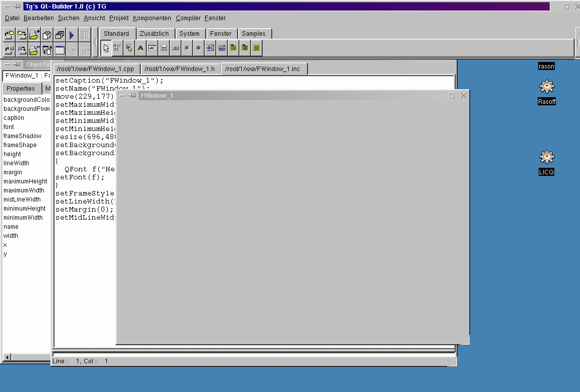Select the 'caption' property in Object Inspector
This screenshot has height=392, width=580.
[14, 118]
